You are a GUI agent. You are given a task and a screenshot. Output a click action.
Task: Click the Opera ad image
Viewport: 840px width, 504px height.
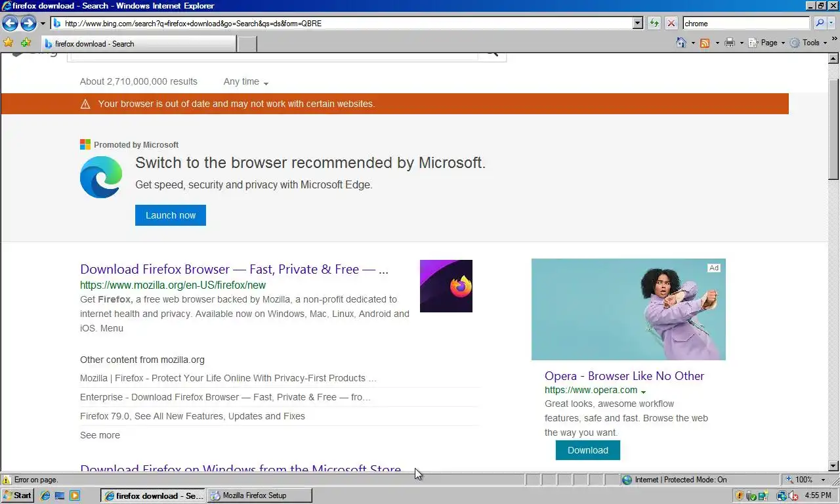coord(629,309)
